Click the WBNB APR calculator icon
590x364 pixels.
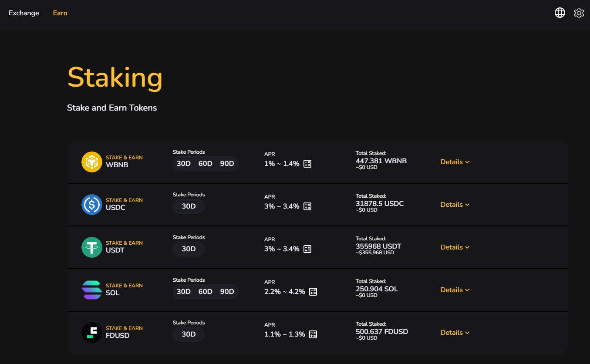coord(307,164)
